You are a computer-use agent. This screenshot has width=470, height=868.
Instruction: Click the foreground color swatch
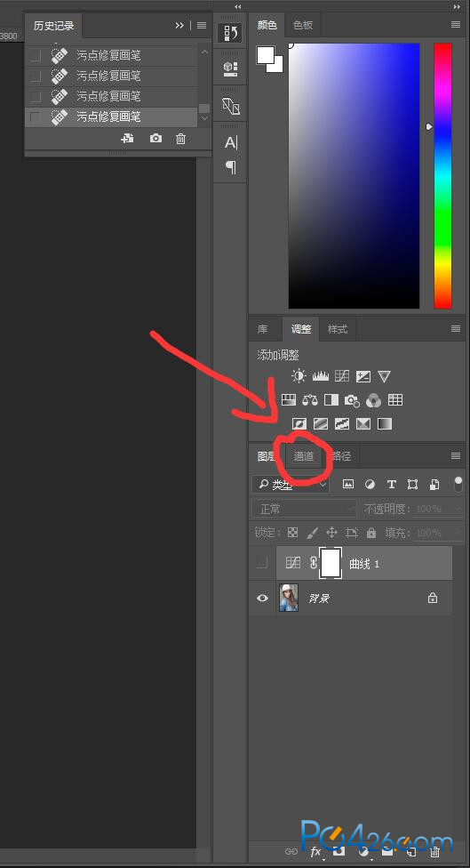click(266, 55)
